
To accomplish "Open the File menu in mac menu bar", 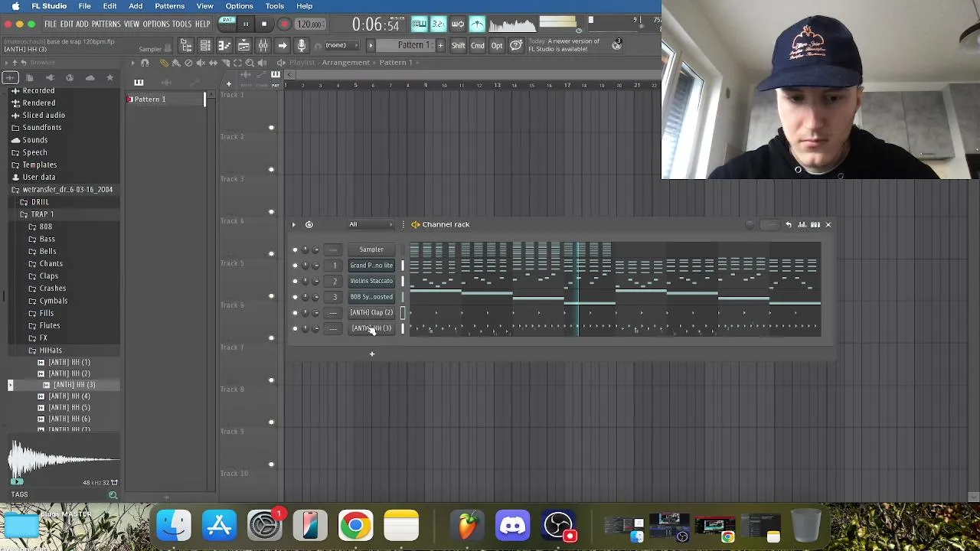I will [85, 6].
